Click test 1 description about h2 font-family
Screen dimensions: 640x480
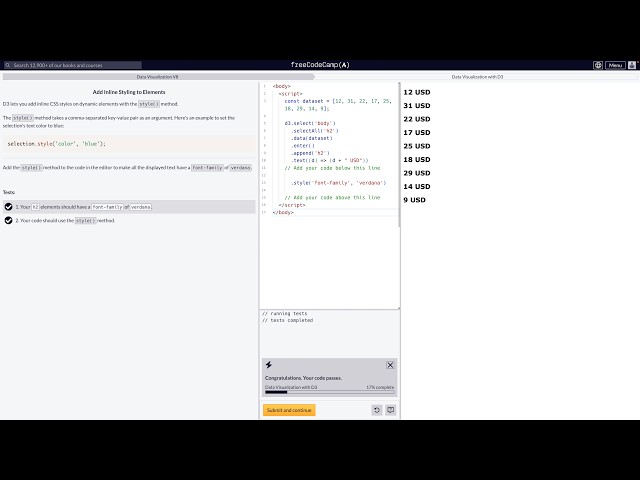(84, 207)
